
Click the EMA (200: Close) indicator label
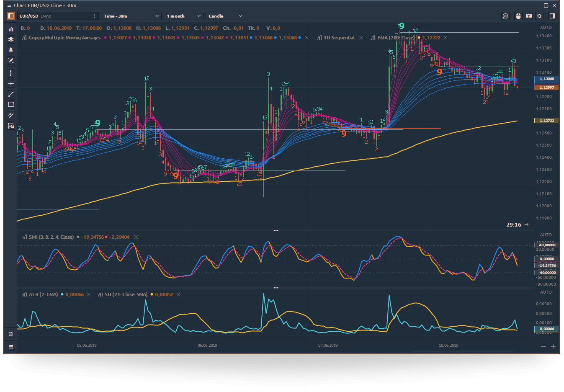[x=396, y=38]
